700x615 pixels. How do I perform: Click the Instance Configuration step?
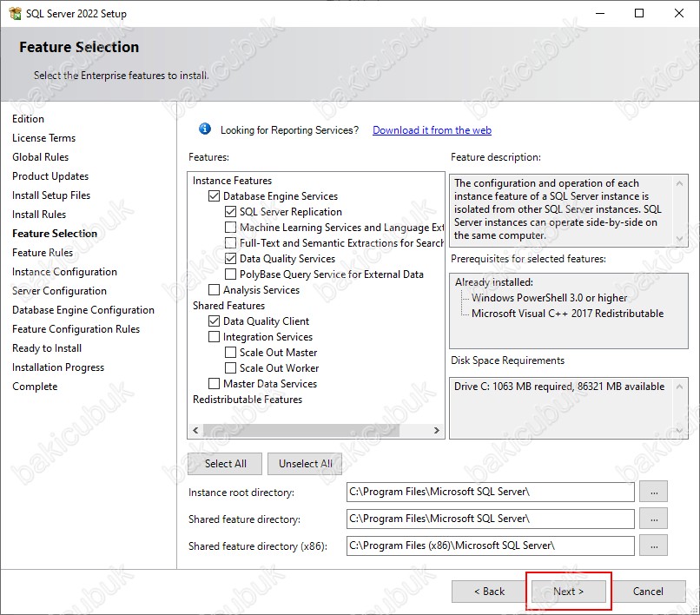click(x=65, y=272)
